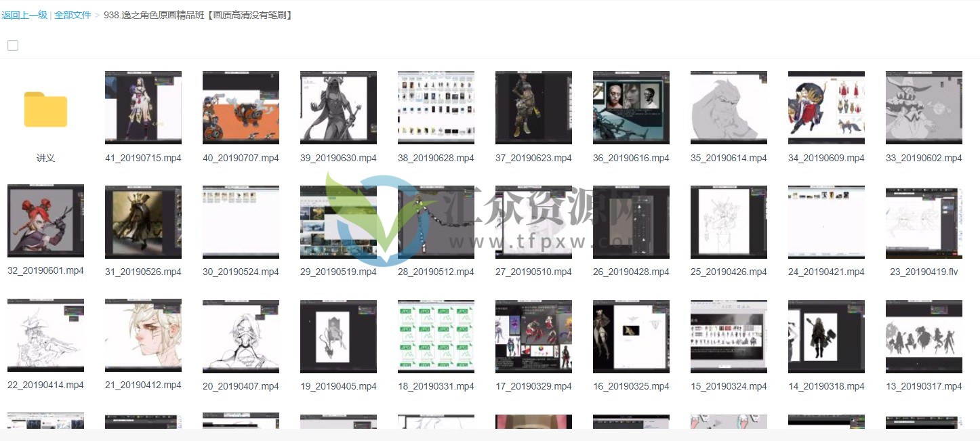Click file name 38_20190628.mp4
The image size is (980, 441).
(x=436, y=158)
